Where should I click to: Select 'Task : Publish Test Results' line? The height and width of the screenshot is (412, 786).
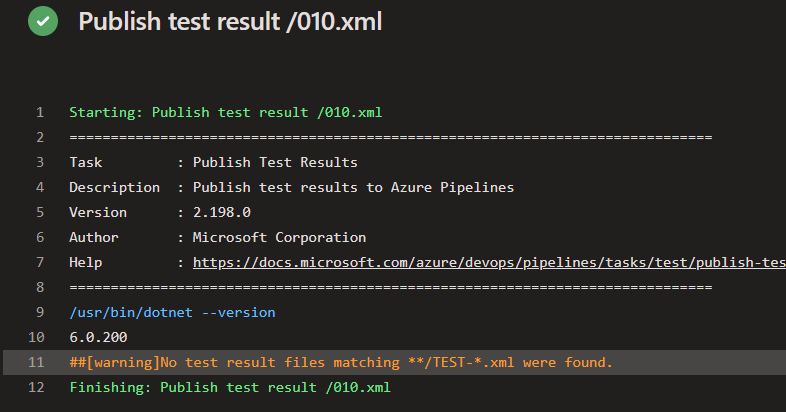point(214,162)
